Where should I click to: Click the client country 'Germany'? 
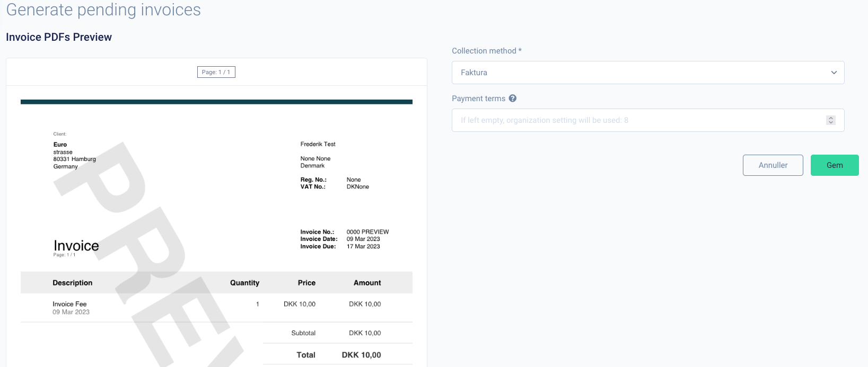(x=66, y=166)
